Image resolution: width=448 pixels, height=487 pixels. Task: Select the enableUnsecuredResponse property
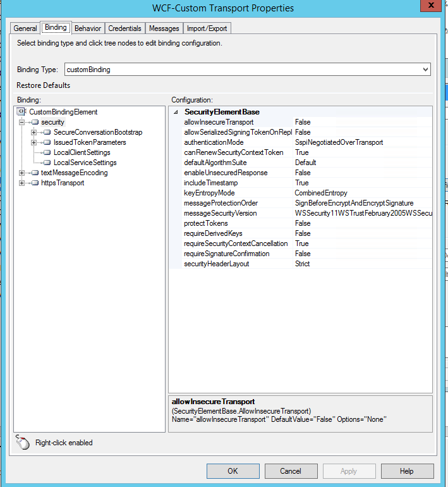pyautogui.click(x=226, y=173)
